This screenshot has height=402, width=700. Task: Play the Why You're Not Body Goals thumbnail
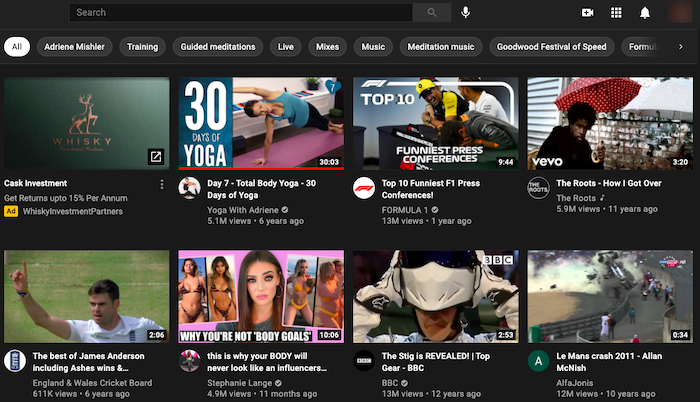[261, 297]
